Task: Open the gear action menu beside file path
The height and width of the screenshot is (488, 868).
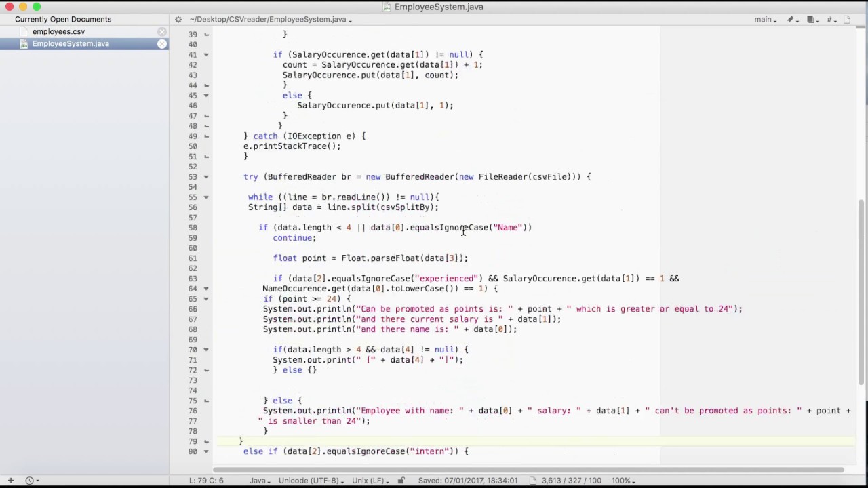Action: pos(178,20)
